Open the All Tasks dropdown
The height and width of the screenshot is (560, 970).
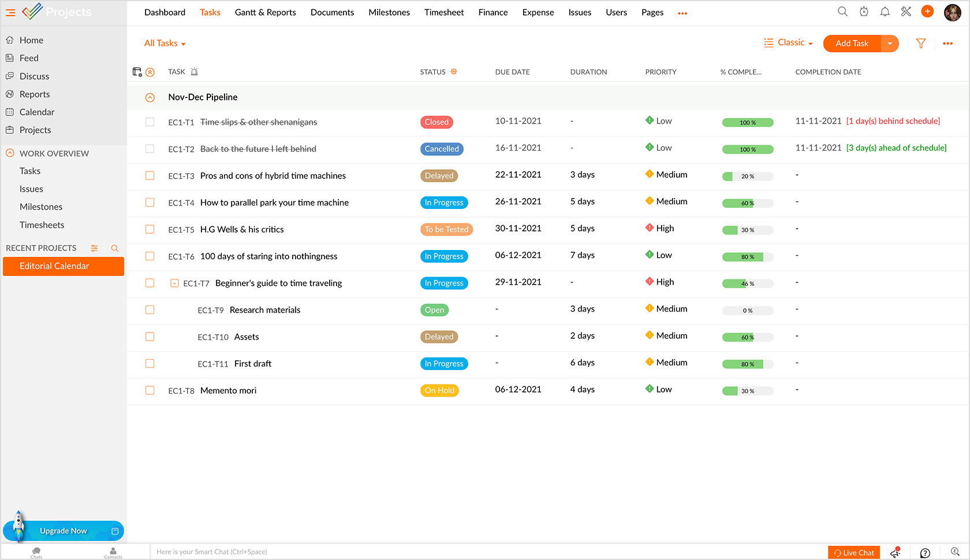(165, 43)
